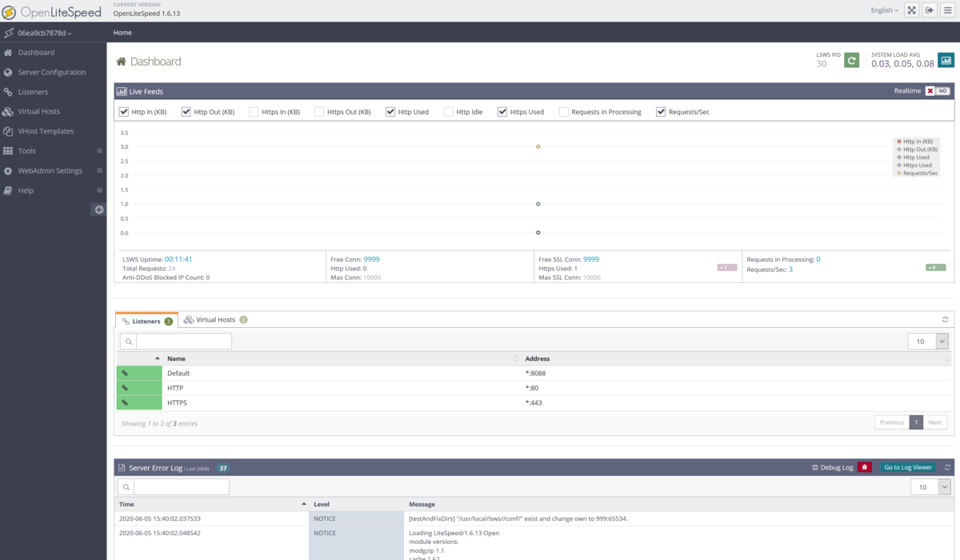960x560 pixels.
Task: Check Http Idle checkbox
Action: [449, 112]
